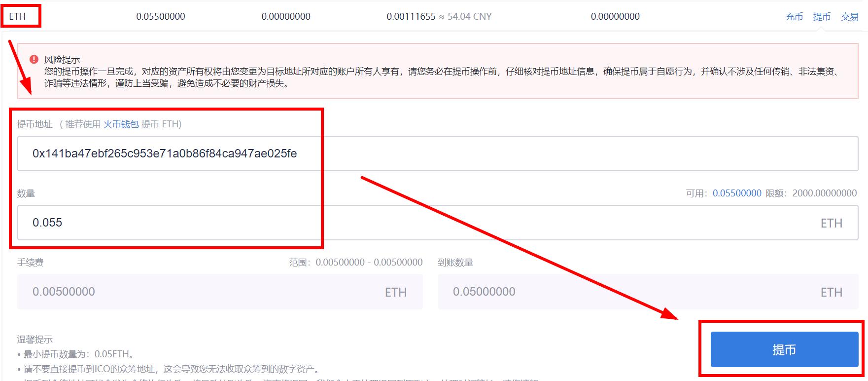The width and height of the screenshot is (868, 381).
Task: Open the 交易 trade link
Action: click(849, 17)
